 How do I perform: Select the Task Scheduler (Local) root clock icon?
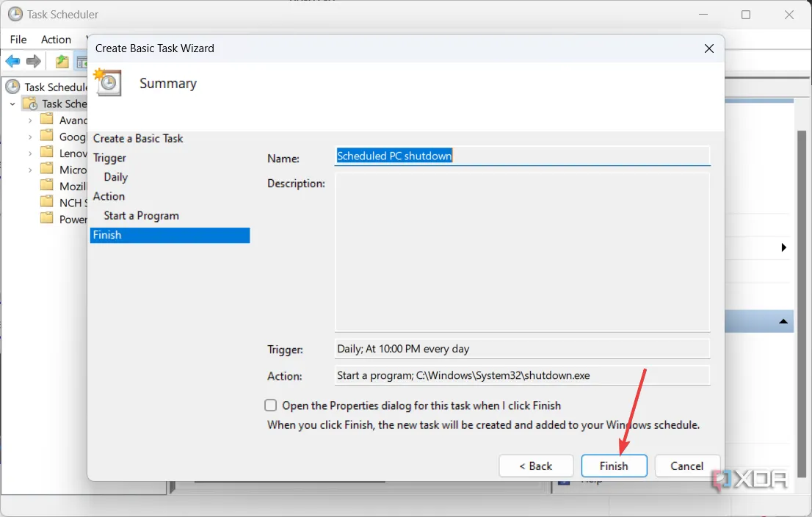pos(13,87)
